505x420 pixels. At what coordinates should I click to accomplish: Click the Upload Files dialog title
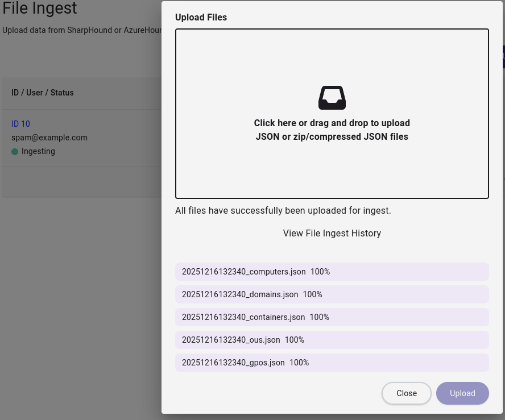click(201, 17)
